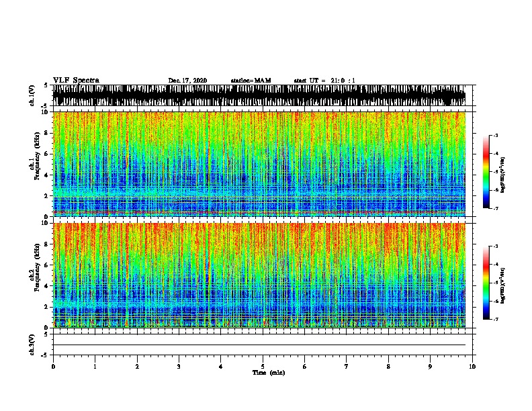Click the log(PSD) label beside ch.2 colorbar
The image size is (532, 411).
pyautogui.click(x=503, y=285)
